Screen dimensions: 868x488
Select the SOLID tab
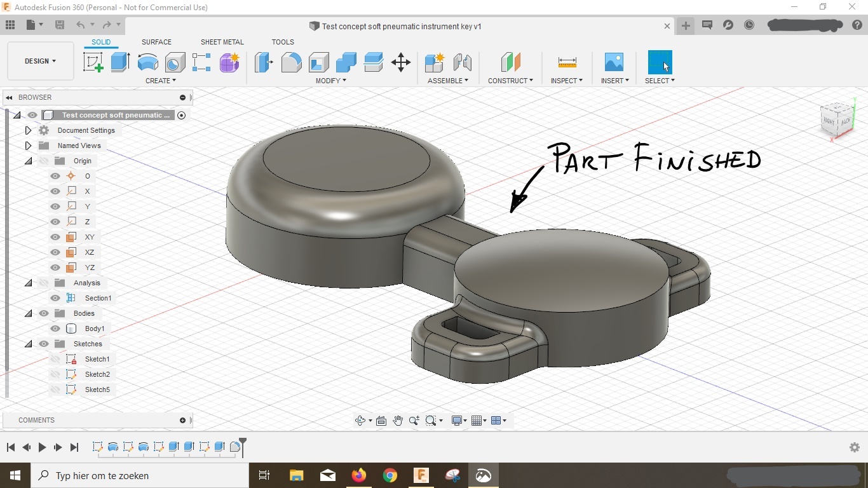point(101,42)
